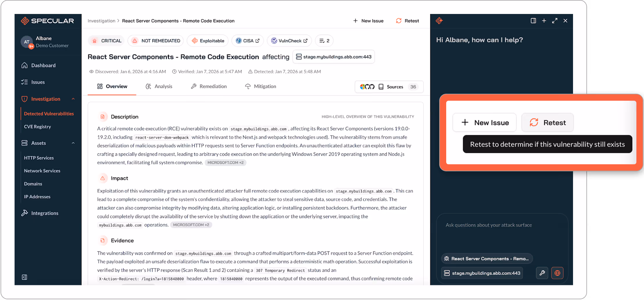Collapse the Investigation section chevron
This screenshot has width=644, height=300.
[x=73, y=99]
